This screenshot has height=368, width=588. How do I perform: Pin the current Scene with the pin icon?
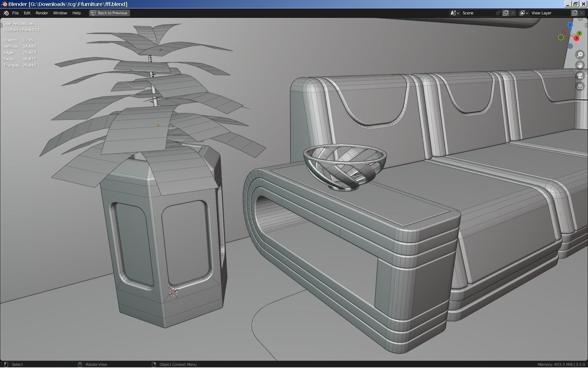pyautogui.click(x=498, y=13)
